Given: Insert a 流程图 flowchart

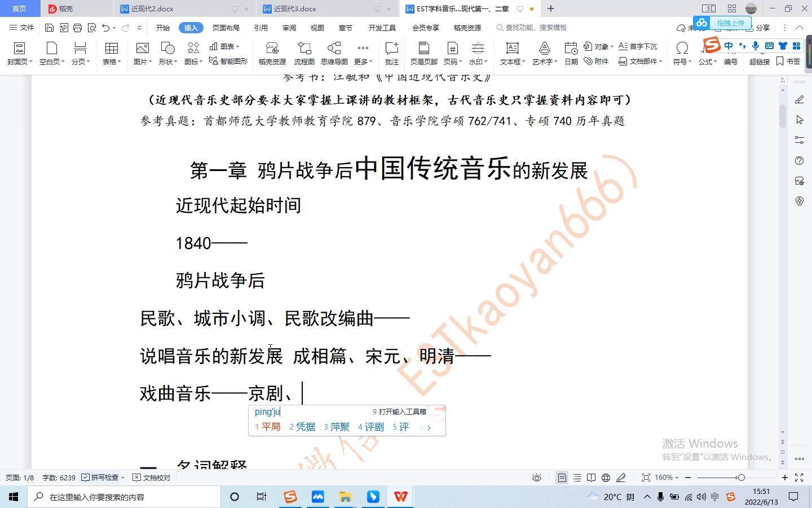Looking at the screenshot, I should click(x=304, y=54).
